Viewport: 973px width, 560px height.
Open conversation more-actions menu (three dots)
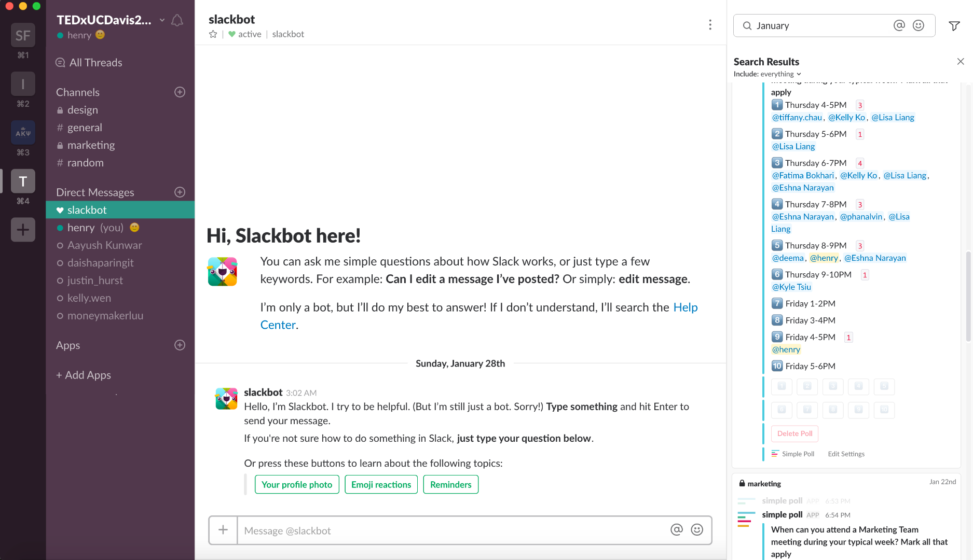pos(710,25)
